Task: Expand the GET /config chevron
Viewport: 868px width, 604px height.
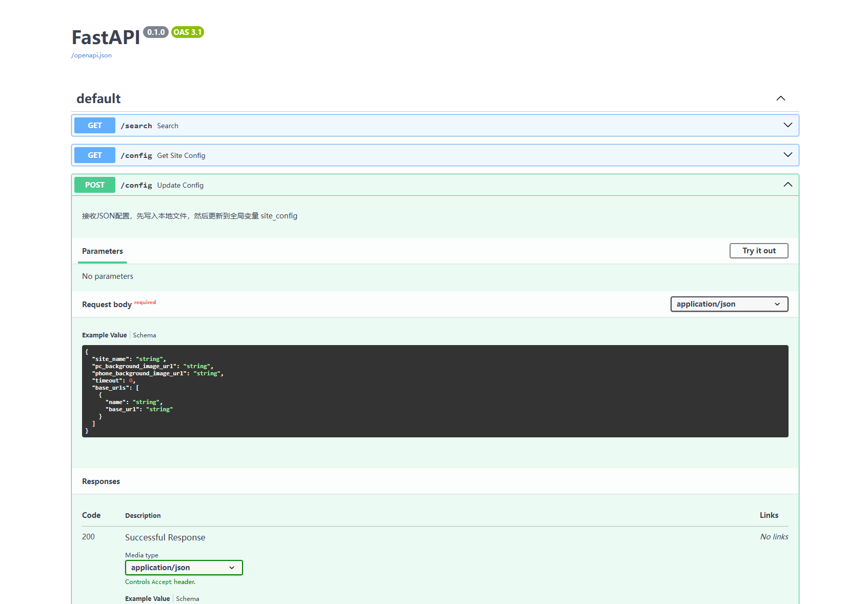Action: pyautogui.click(x=788, y=155)
